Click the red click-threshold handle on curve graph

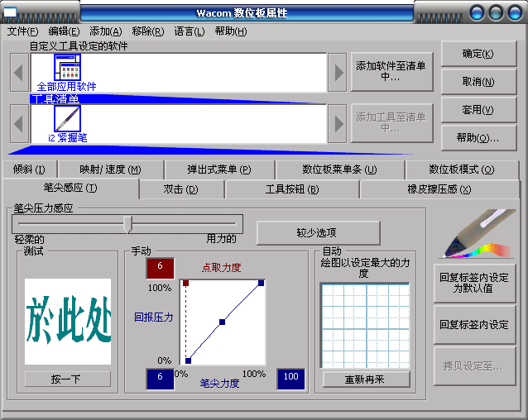185,283
